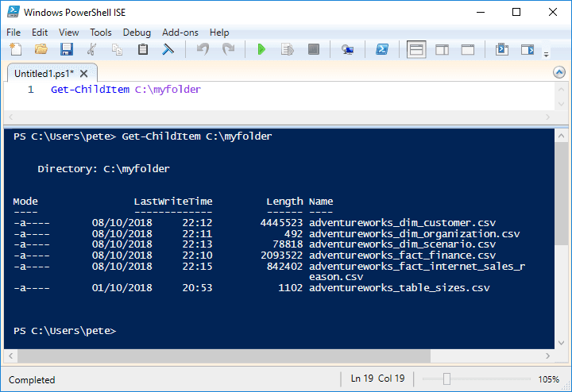Screen dimensions: 572x392
Task: Save the script using the floppy disk icon
Action: (x=67, y=49)
